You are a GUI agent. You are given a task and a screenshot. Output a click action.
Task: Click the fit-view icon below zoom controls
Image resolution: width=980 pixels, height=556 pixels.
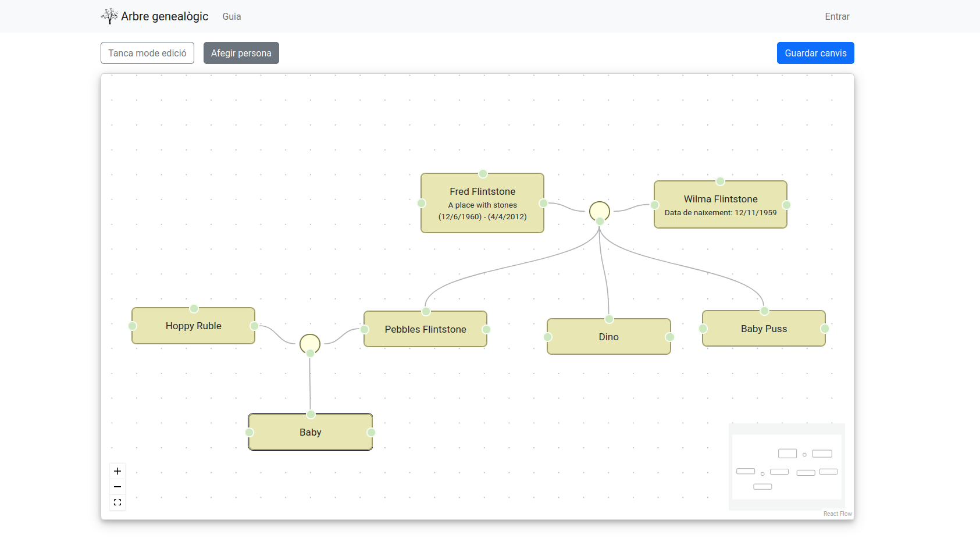pos(117,502)
